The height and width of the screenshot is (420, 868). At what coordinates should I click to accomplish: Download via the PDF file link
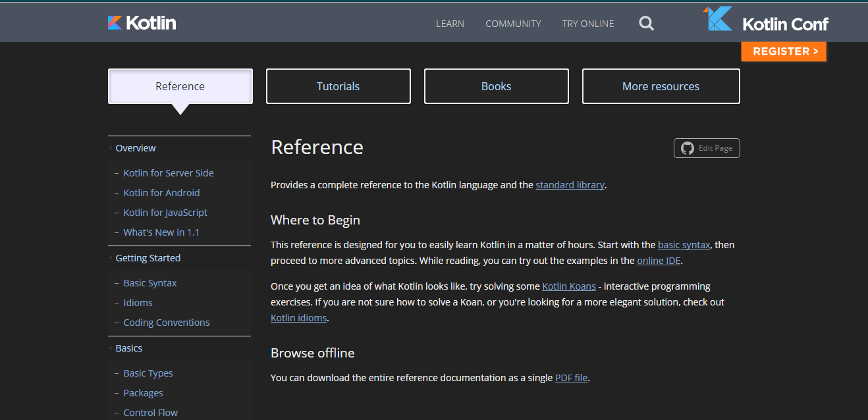pyautogui.click(x=571, y=378)
